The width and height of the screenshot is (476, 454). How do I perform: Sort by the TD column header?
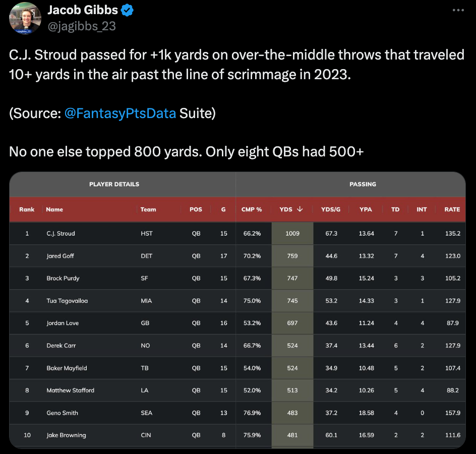click(395, 209)
